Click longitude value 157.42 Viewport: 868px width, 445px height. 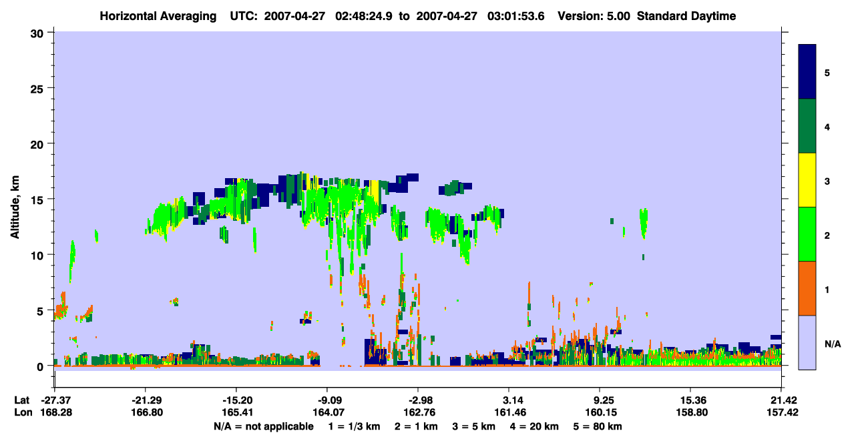781,412
